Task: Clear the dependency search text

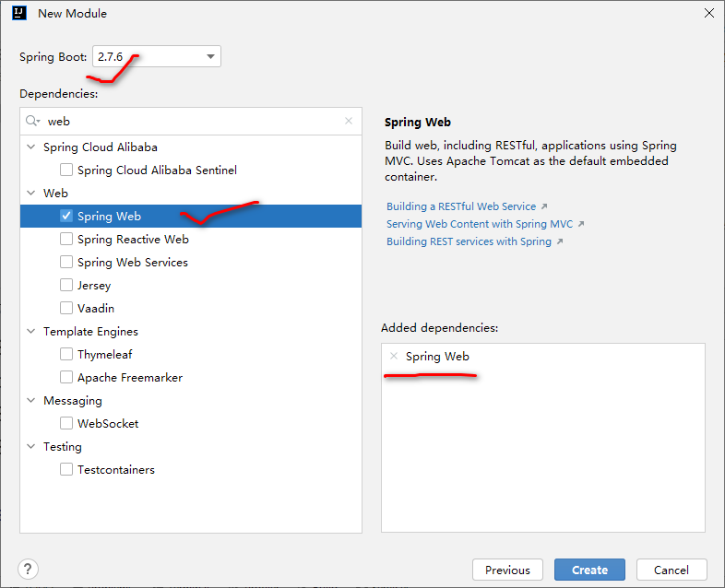Action: (349, 121)
